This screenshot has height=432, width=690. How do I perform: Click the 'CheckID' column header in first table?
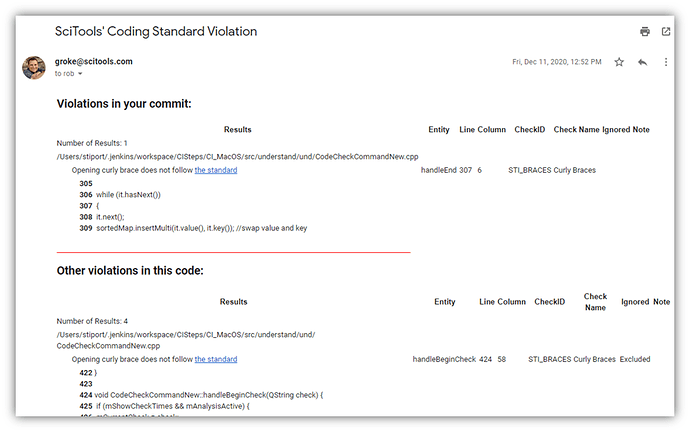pos(529,129)
